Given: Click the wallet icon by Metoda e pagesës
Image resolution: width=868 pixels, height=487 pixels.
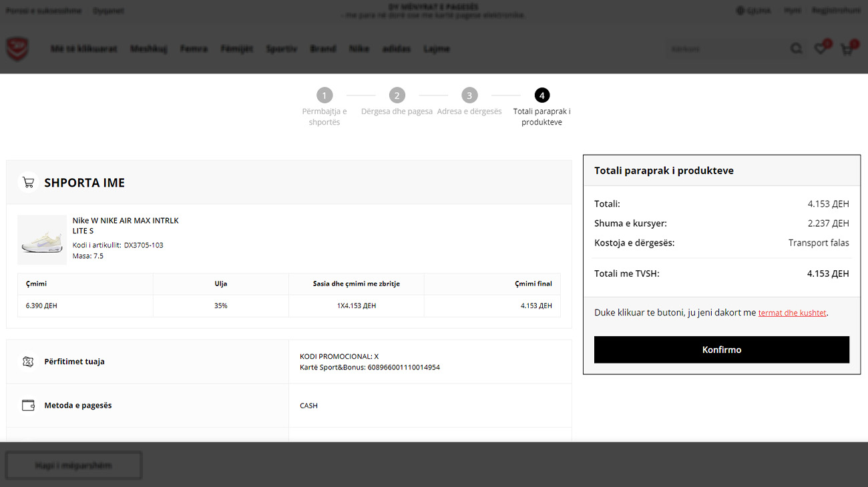Looking at the screenshot, I should pyautogui.click(x=28, y=406).
